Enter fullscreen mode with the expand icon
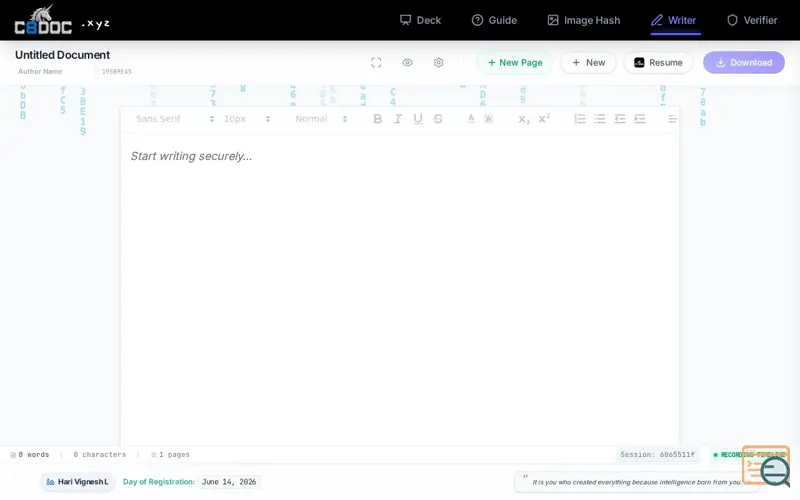The width and height of the screenshot is (800, 500). pyautogui.click(x=376, y=63)
